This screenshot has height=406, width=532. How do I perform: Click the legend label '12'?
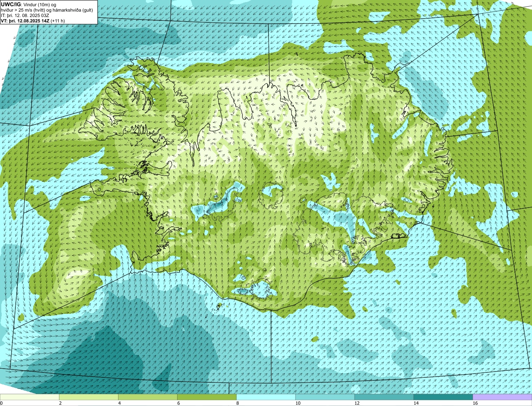(357, 403)
